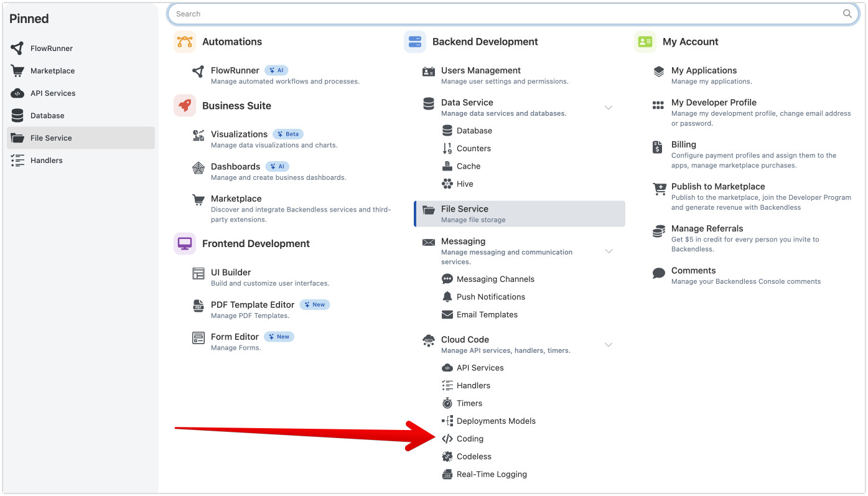Viewport: 868px width, 496px height.
Task: Click the Coding angle-brackets icon
Action: point(447,439)
